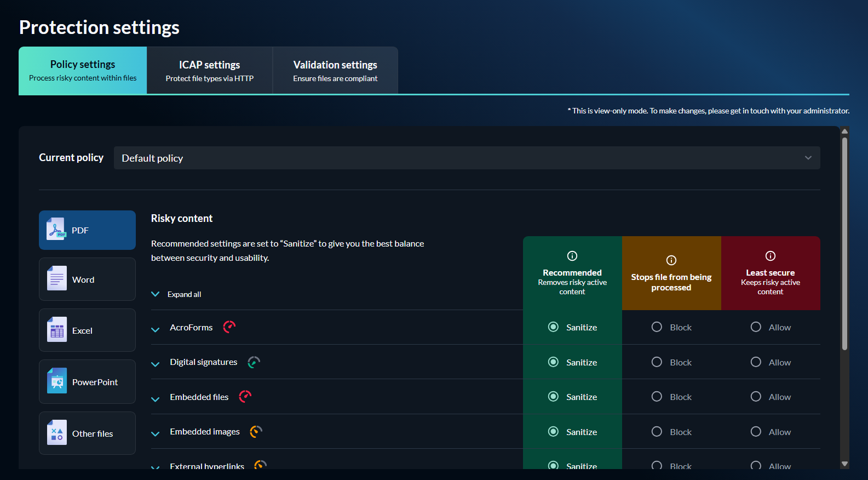Click the Embedded images row label

coord(205,432)
